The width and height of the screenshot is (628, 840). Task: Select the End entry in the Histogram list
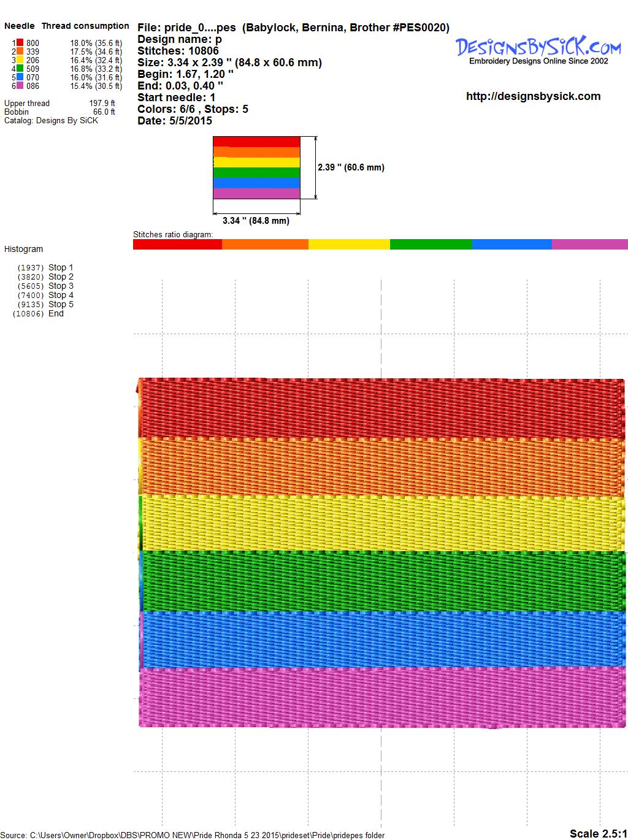pos(56,313)
